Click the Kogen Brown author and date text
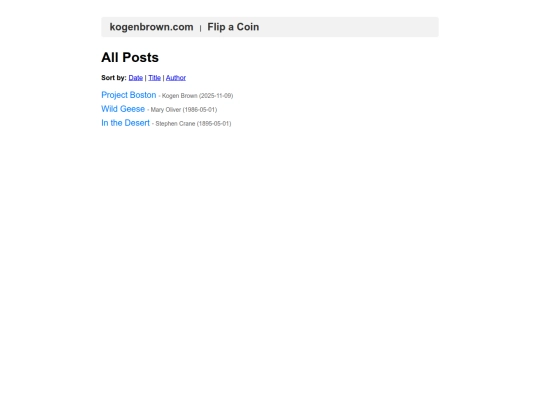540x405 pixels. click(196, 96)
